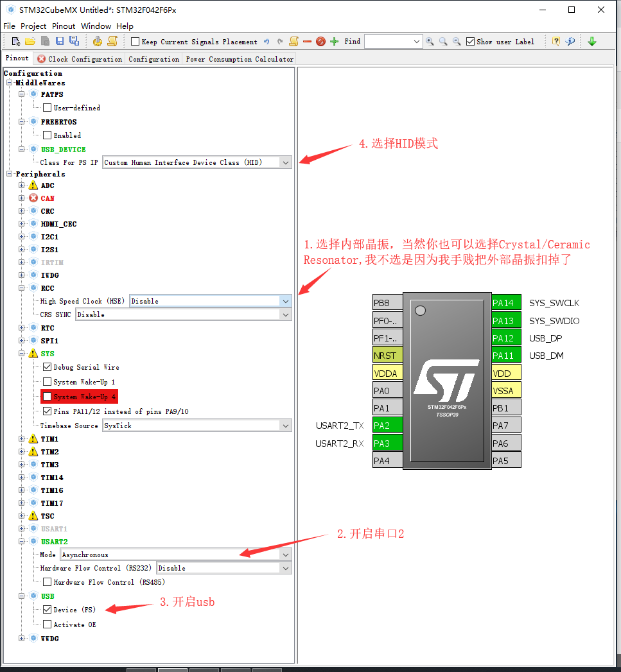The height and width of the screenshot is (672, 621).
Task: Click the green download arrow icon
Action: pos(592,40)
